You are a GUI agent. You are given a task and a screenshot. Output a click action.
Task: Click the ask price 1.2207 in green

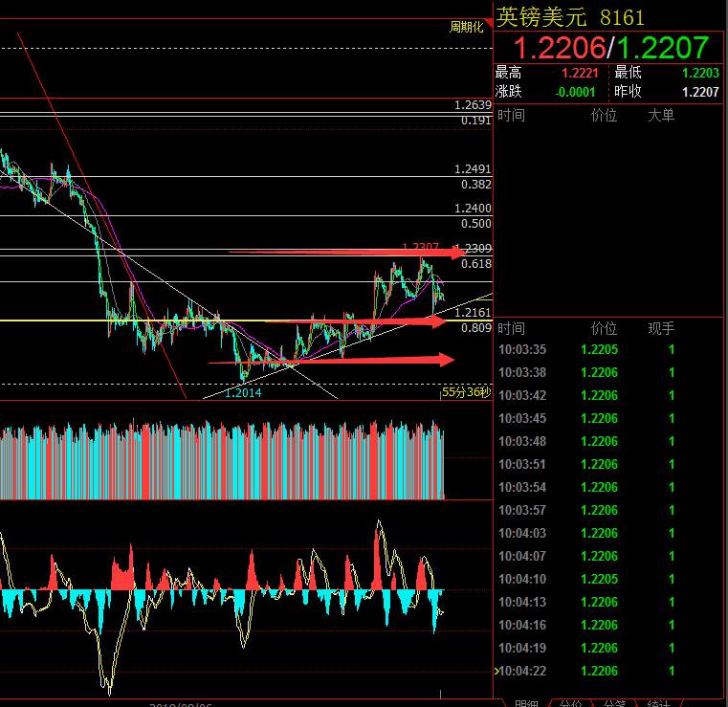click(x=663, y=47)
